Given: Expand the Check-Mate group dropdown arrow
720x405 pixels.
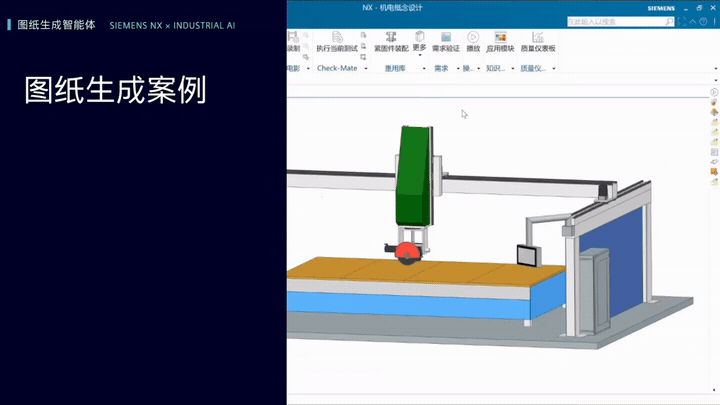Looking at the screenshot, I should (366, 69).
